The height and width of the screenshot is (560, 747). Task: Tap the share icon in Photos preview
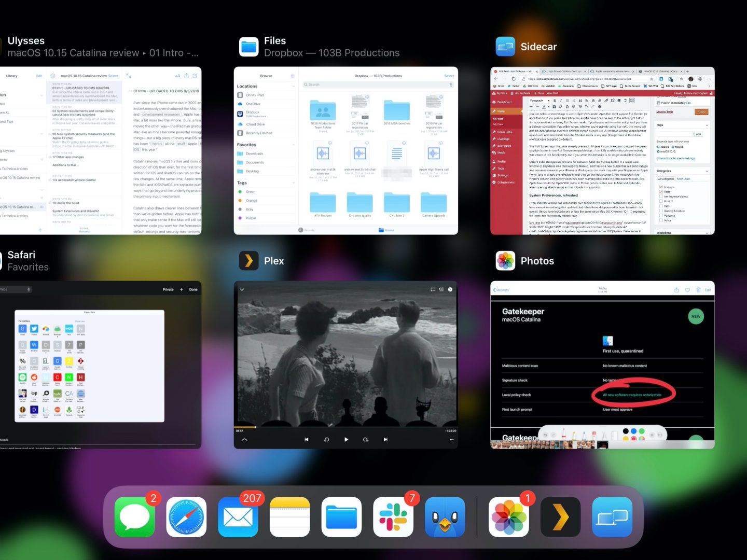tap(676, 290)
